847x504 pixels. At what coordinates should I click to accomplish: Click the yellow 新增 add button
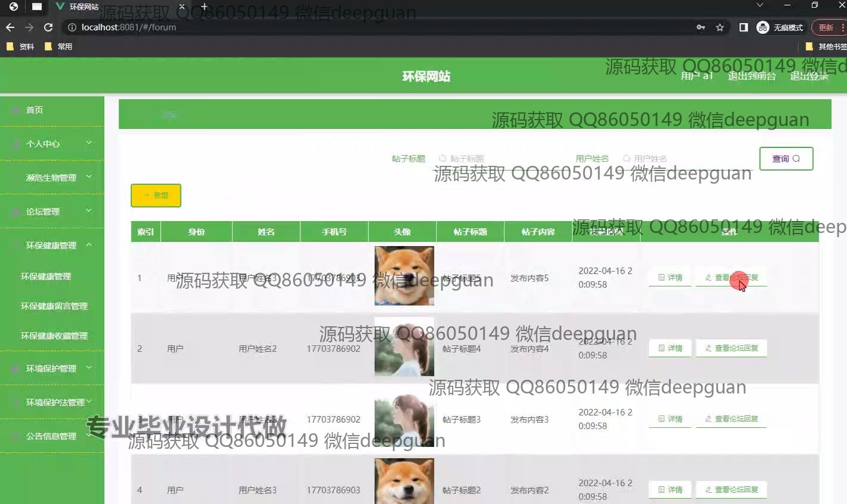156,196
